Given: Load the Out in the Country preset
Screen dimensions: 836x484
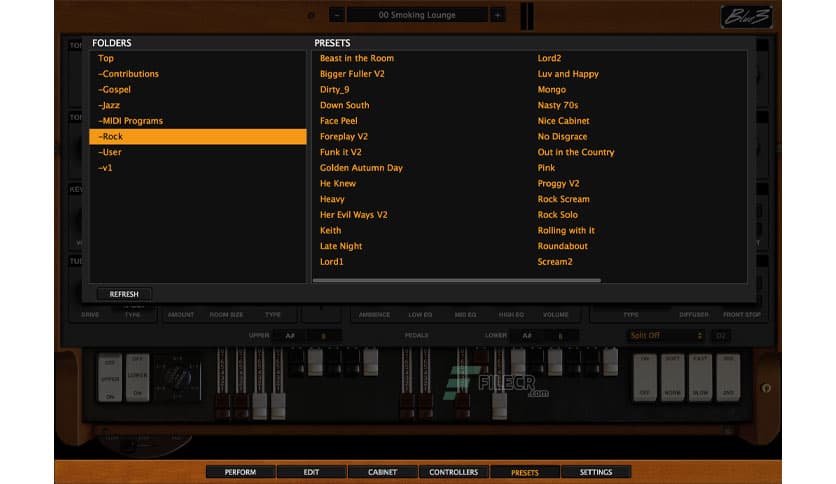Looking at the screenshot, I should coord(576,152).
